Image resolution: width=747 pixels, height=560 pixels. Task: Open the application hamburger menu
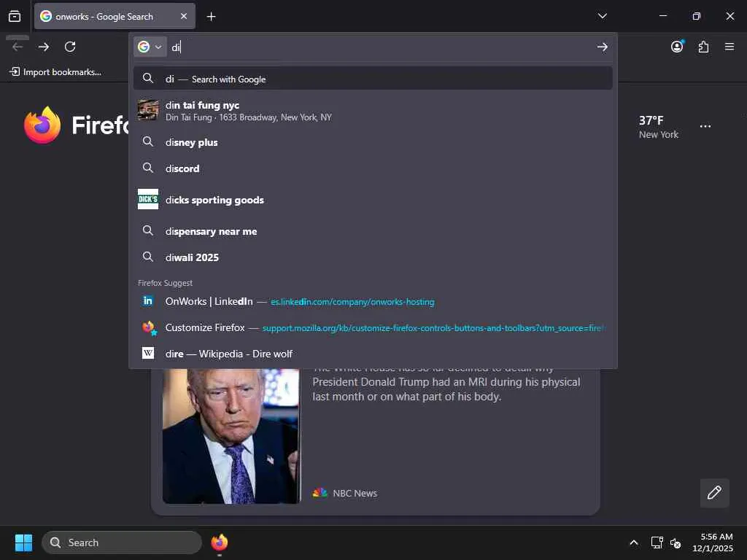point(729,47)
